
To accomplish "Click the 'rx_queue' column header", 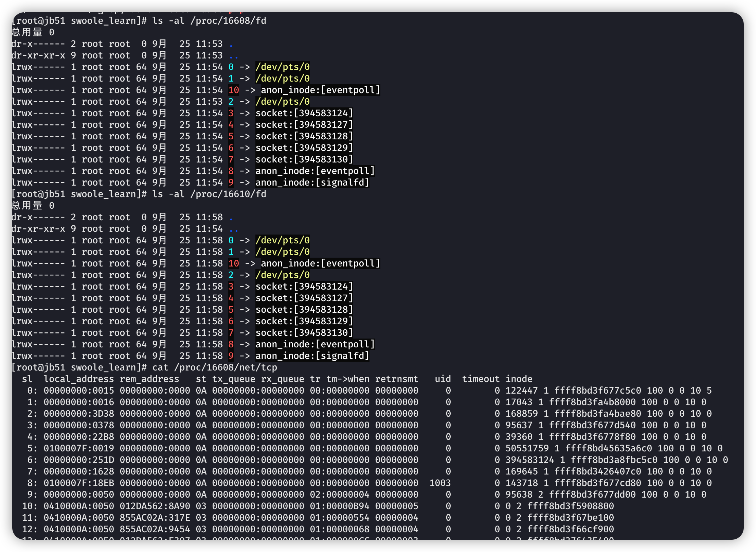I will coord(283,379).
